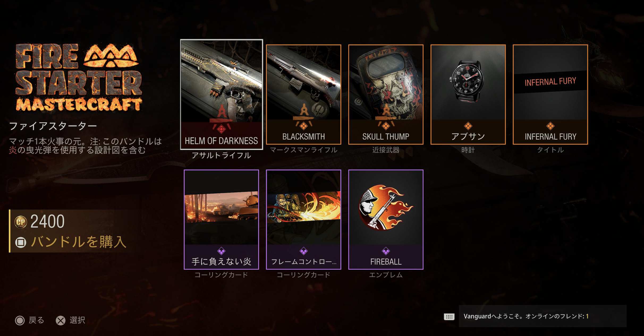This screenshot has height=336, width=644.
Task: Select the HELM OF DARKNESS assault rifle card
Action: coord(222,94)
